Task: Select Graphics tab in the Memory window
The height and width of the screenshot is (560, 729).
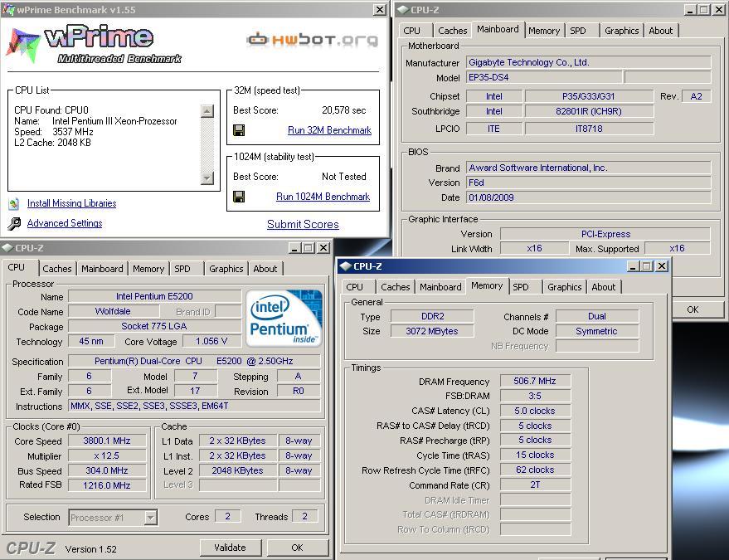Action: [565, 286]
